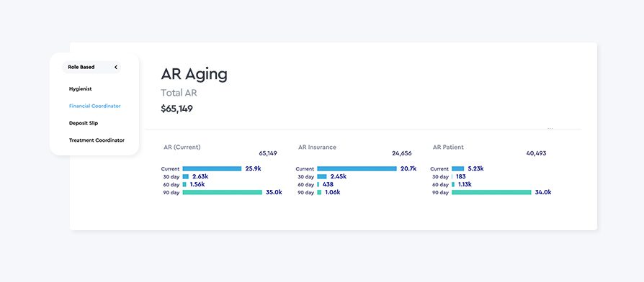Click the AR Patient chart title
The image size is (644, 282).
pyautogui.click(x=448, y=147)
